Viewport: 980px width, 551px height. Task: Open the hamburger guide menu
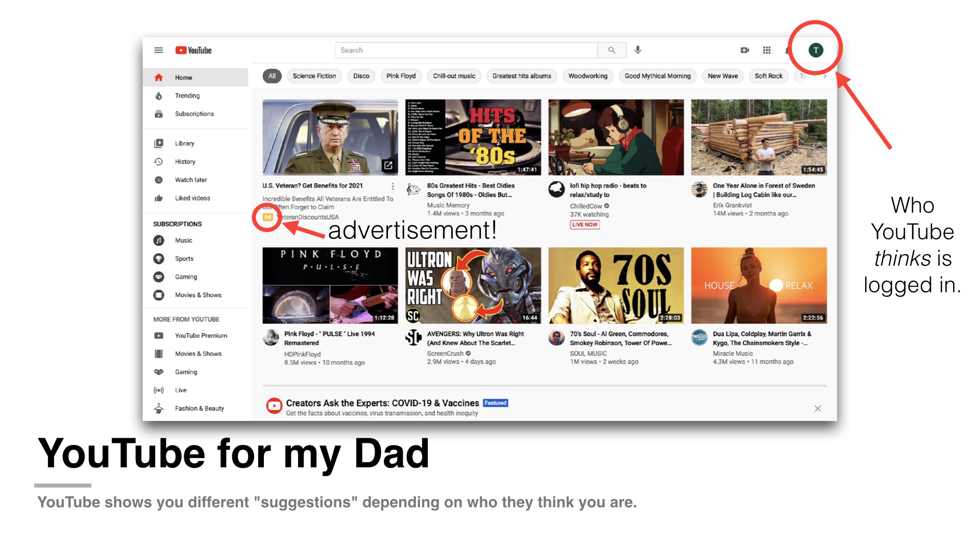[x=159, y=50]
